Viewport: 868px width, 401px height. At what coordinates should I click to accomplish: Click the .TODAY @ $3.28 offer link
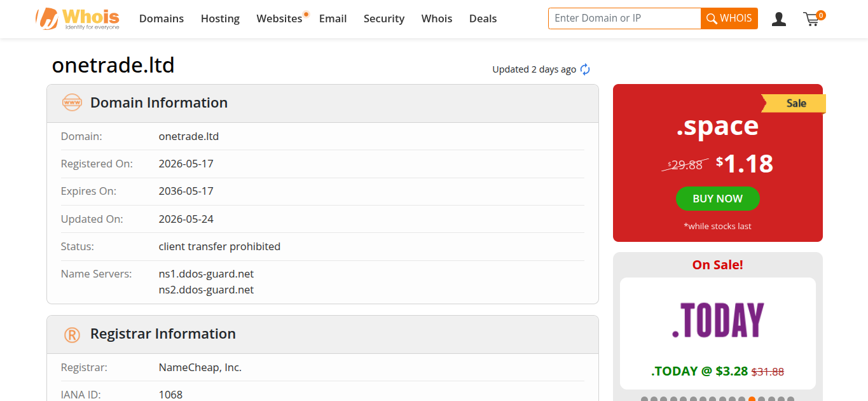tap(699, 371)
